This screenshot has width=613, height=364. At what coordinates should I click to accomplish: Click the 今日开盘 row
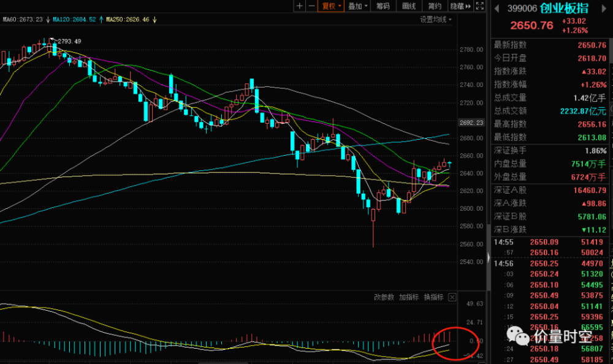coord(550,58)
